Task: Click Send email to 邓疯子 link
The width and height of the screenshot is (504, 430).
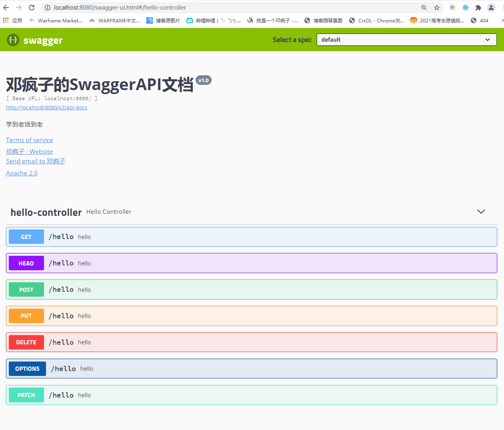Action: point(36,161)
